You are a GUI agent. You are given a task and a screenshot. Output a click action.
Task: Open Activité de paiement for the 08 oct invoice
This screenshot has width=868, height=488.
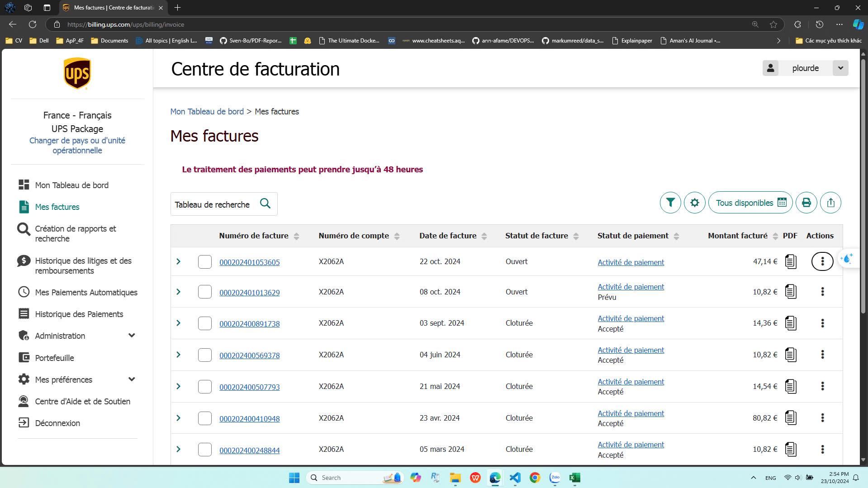631,286
